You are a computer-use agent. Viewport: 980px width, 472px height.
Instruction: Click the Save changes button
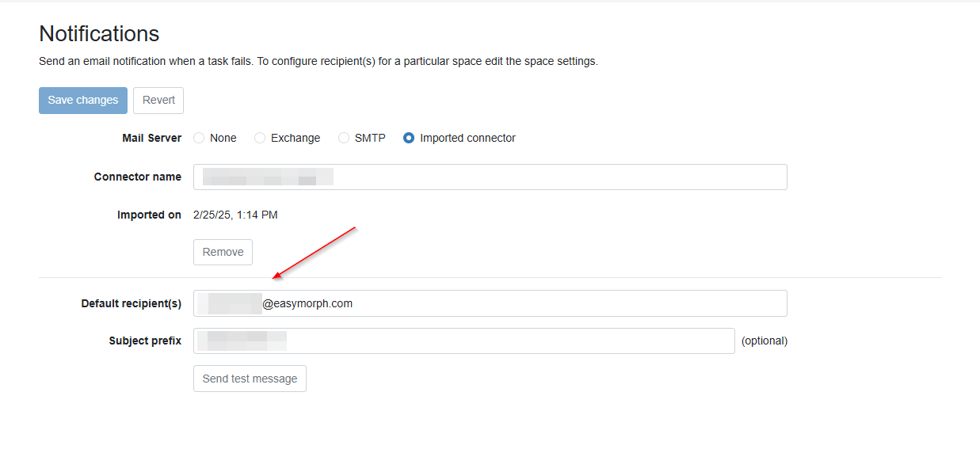82,101
